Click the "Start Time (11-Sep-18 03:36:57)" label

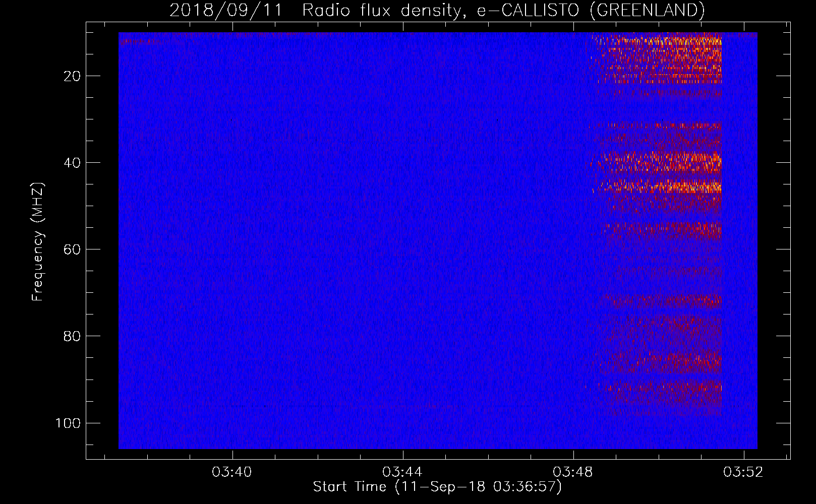pyautogui.click(x=437, y=487)
